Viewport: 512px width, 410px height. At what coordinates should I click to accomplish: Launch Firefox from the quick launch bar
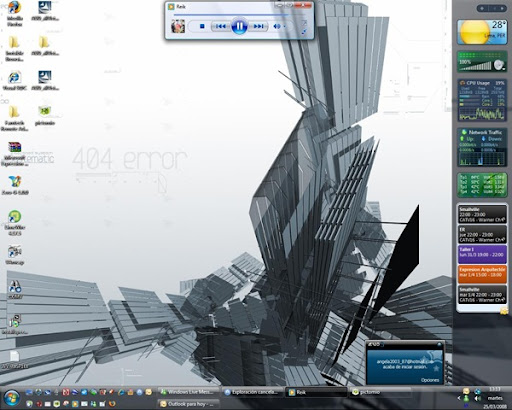(112, 404)
